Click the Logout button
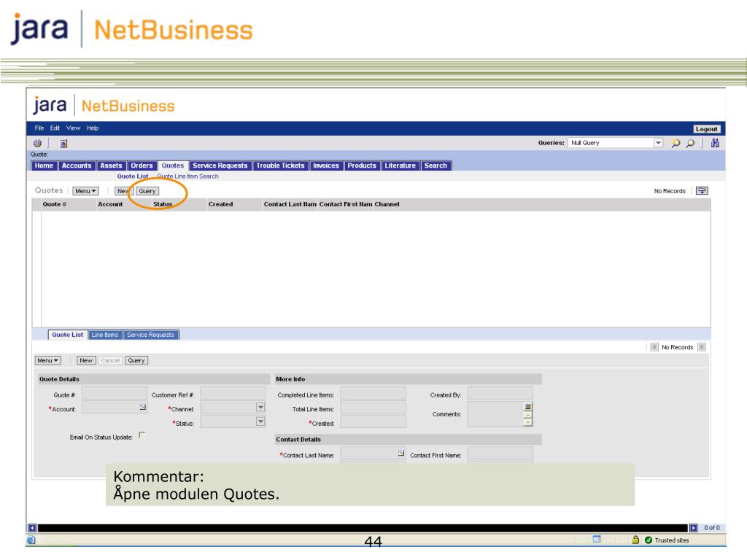Viewport: 747px width, 560px height. (x=706, y=129)
